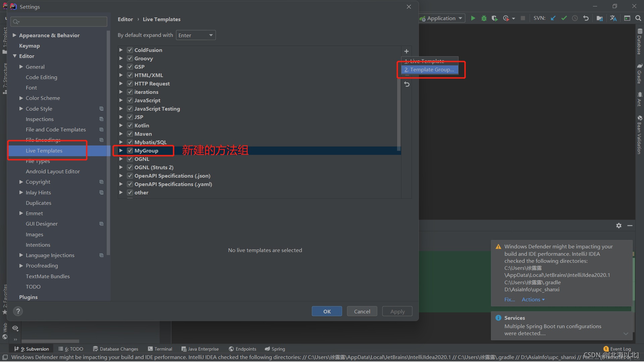Click the gear settings icon in bottom panel
This screenshot has width=644, height=362.
tap(619, 226)
